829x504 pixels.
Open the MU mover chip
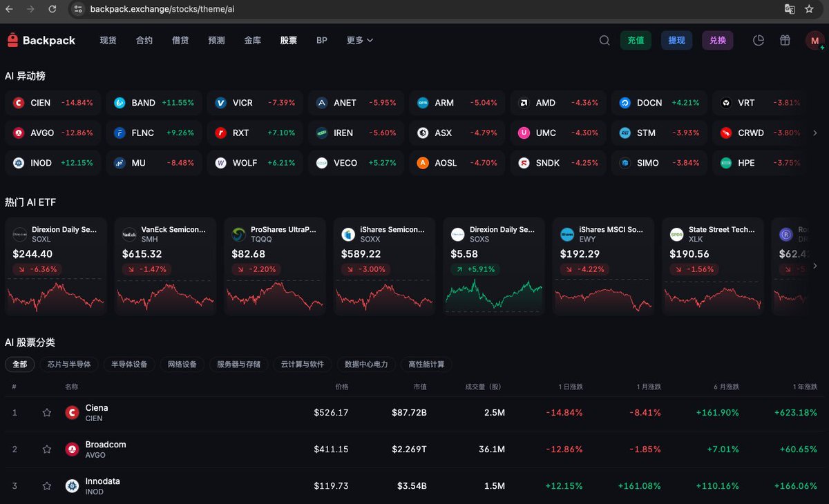point(154,163)
